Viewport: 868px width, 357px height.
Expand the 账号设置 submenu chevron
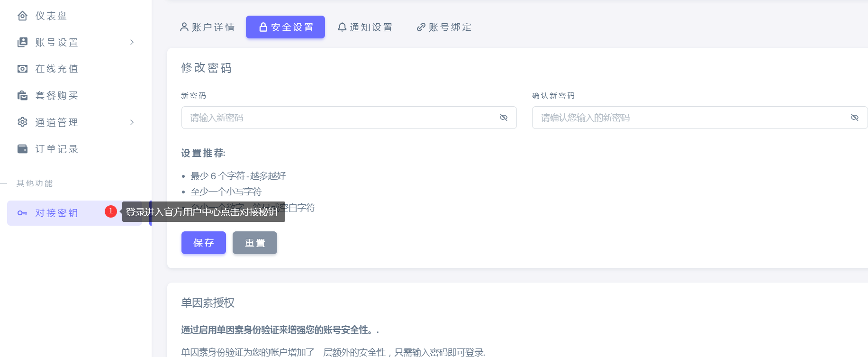132,43
